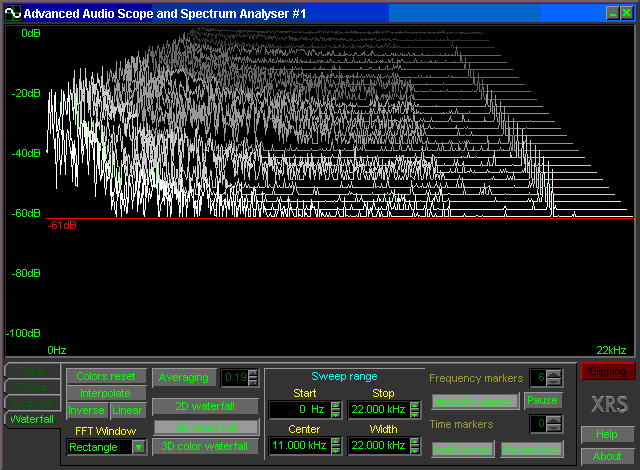Viewport: 640px width, 470px height.
Task: Pause the waterfall display
Action: coord(542,401)
